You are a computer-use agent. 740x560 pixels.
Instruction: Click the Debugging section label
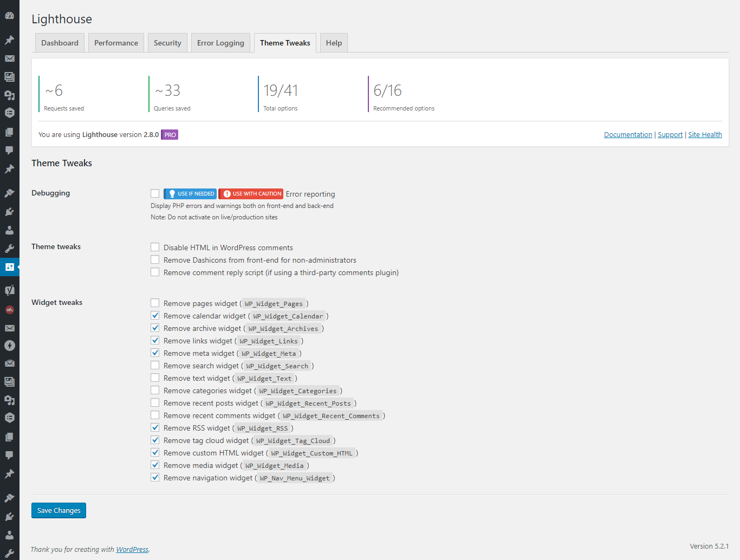pos(50,193)
